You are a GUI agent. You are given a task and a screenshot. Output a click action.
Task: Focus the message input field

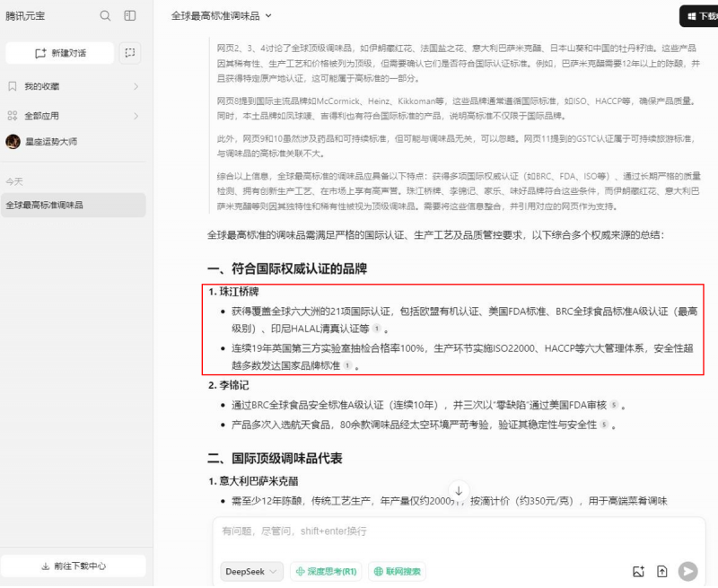(459, 532)
